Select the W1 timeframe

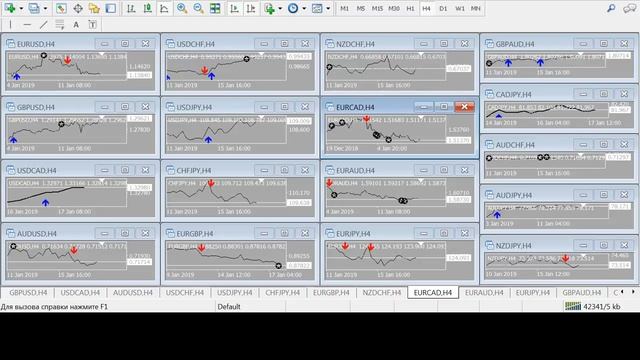pos(460,8)
